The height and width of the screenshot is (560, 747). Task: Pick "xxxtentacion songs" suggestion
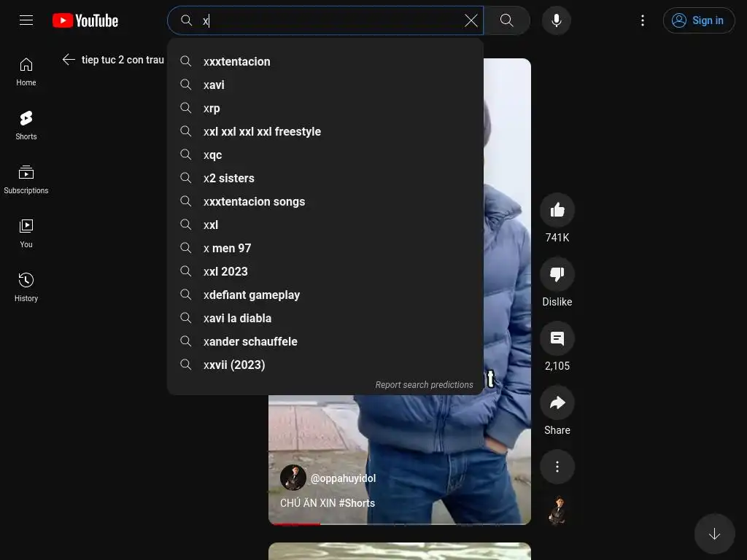click(325, 201)
